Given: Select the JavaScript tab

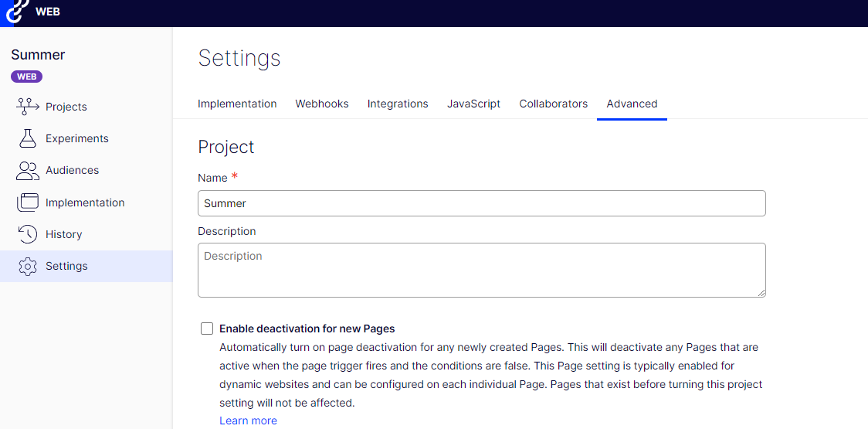Looking at the screenshot, I should 473,104.
